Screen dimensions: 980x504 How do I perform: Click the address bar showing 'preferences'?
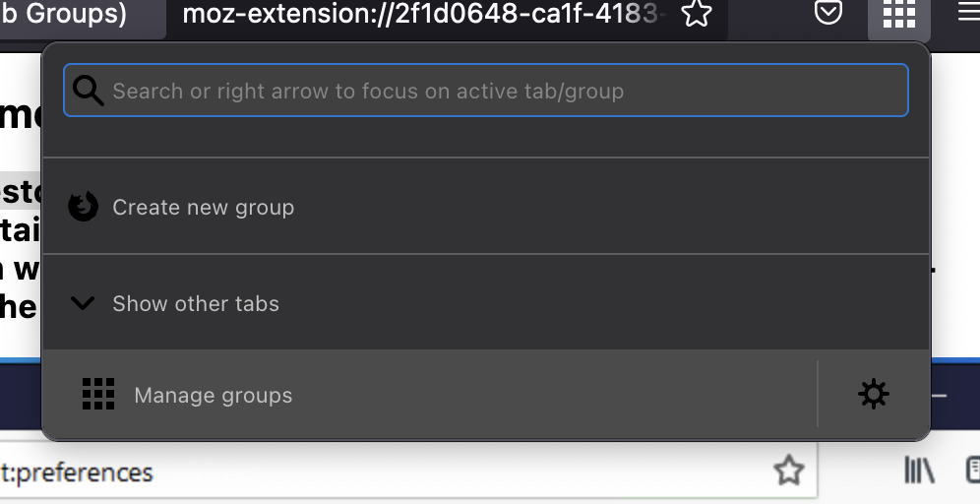(394, 472)
